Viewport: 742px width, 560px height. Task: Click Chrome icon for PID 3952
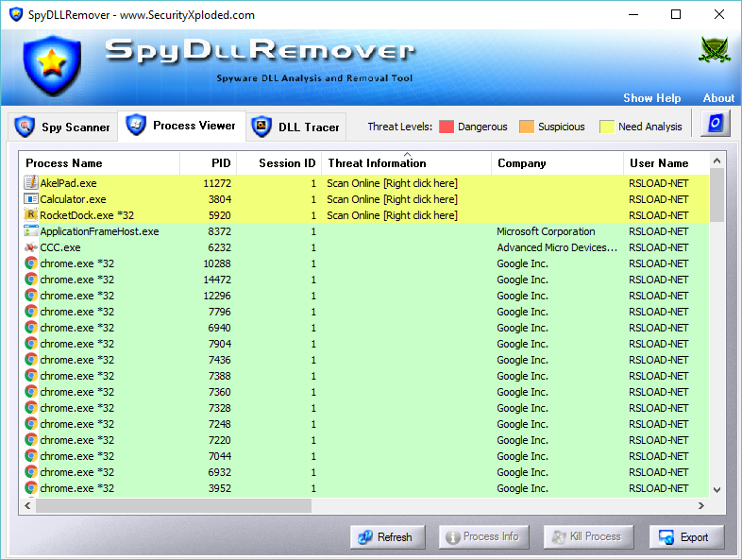pos(31,488)
